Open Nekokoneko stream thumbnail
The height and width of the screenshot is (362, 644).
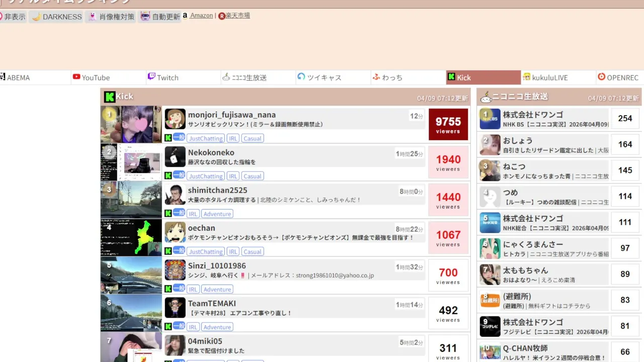[x=131, y=162]
